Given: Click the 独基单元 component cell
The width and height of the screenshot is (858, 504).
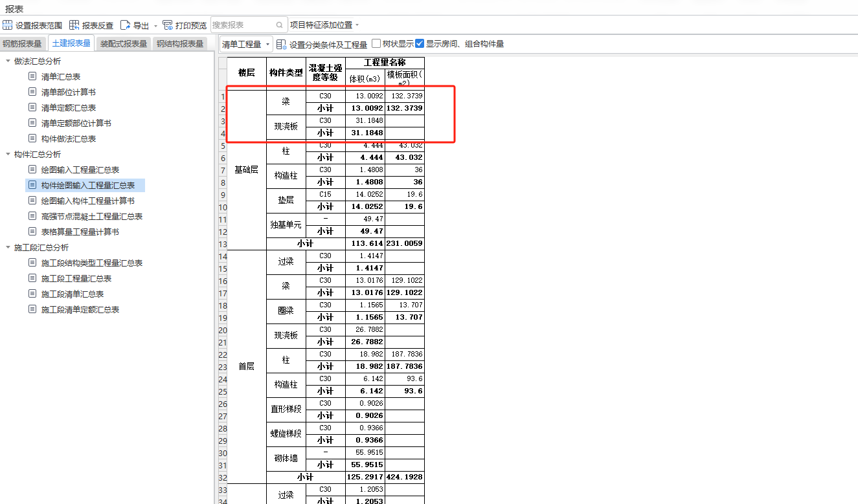Looking at the screenshot, I should [x=286, y=225].
